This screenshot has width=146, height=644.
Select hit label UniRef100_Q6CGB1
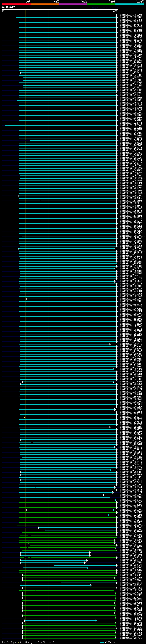point(131,334)
